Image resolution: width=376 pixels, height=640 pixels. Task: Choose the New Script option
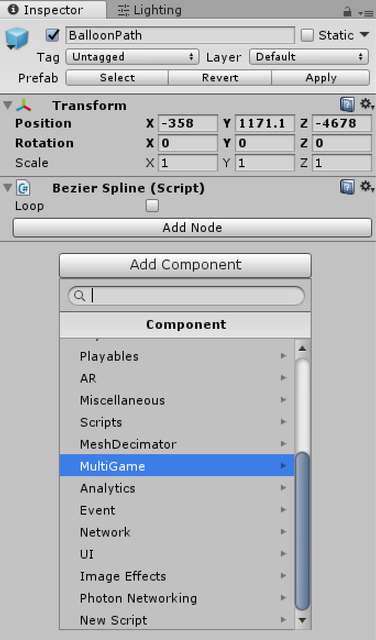[177, 620]
